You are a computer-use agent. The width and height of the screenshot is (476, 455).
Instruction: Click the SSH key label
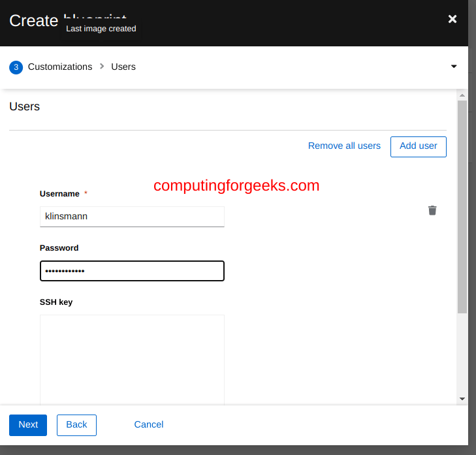56,302
